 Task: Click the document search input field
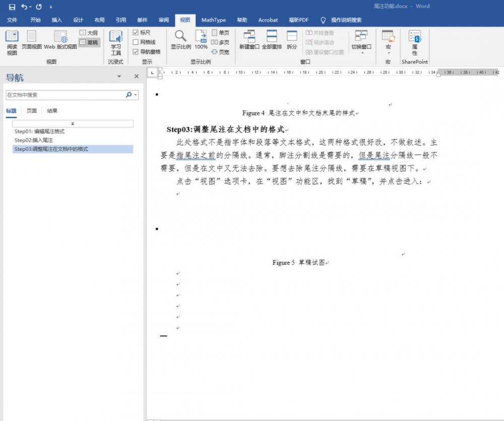65,95
